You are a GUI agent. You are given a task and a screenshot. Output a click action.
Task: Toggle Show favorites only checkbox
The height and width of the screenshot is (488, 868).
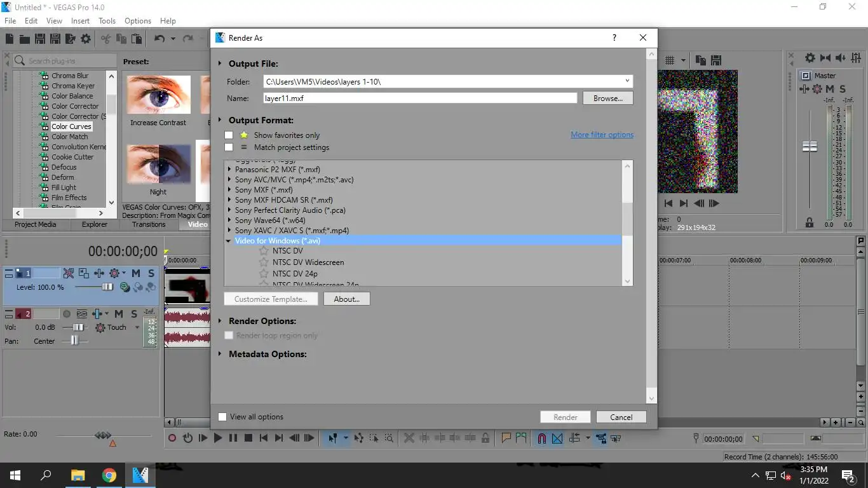pos(229,135)
